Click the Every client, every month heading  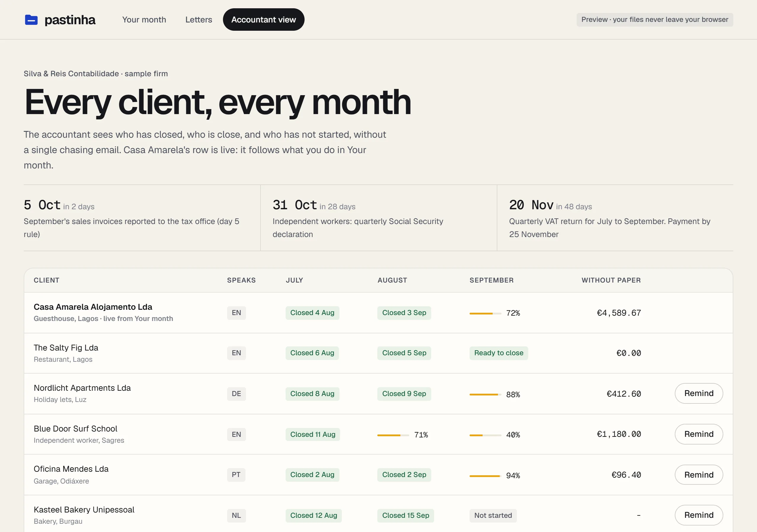pyautogui.click(x=218, y=103)
